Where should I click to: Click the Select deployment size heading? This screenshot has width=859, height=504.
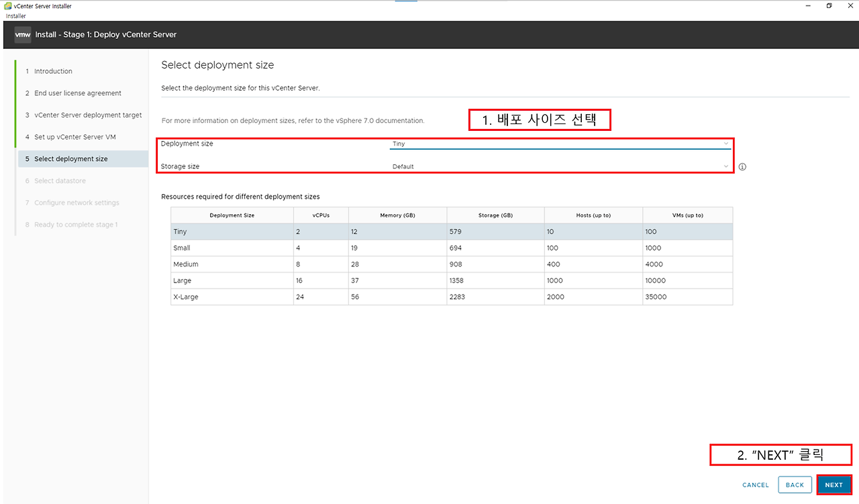coord(217,65)
